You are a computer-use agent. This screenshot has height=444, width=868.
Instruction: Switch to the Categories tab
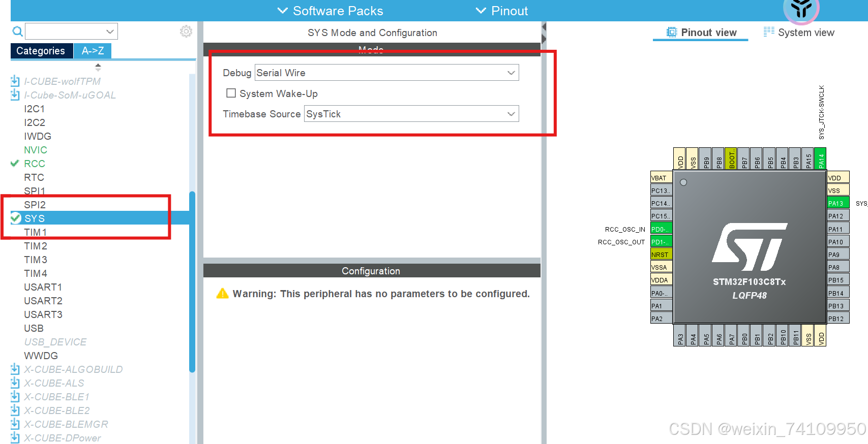(41, 51)
